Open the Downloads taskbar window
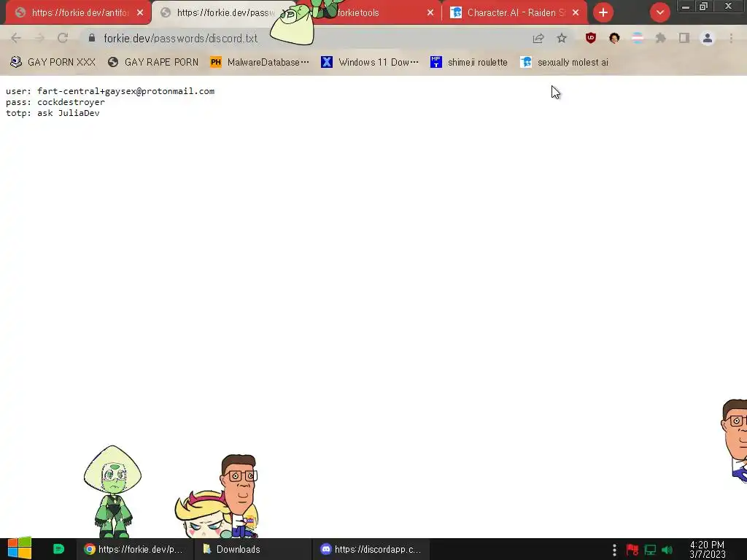This screenshot has width=747, height=560. tap(252, 549)
